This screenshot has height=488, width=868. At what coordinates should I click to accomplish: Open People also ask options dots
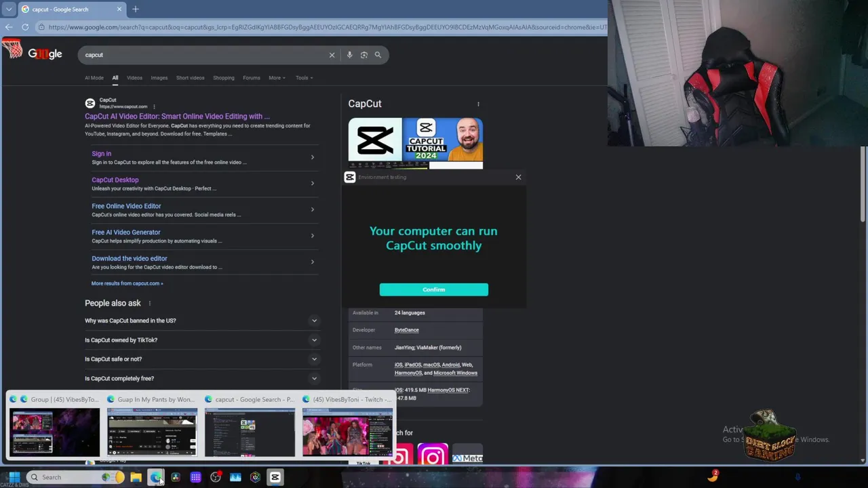coord(149,303)
